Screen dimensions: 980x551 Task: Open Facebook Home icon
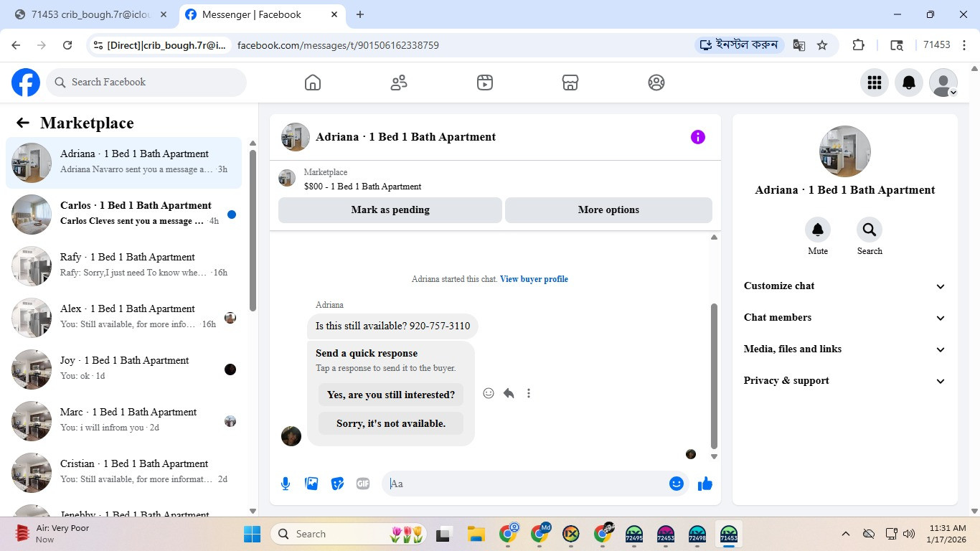(313, 83)
